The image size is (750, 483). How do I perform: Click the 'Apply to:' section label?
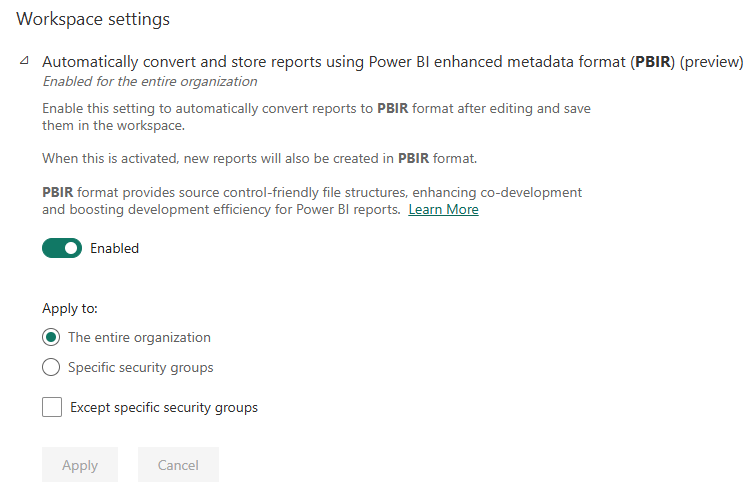(70, 309)
